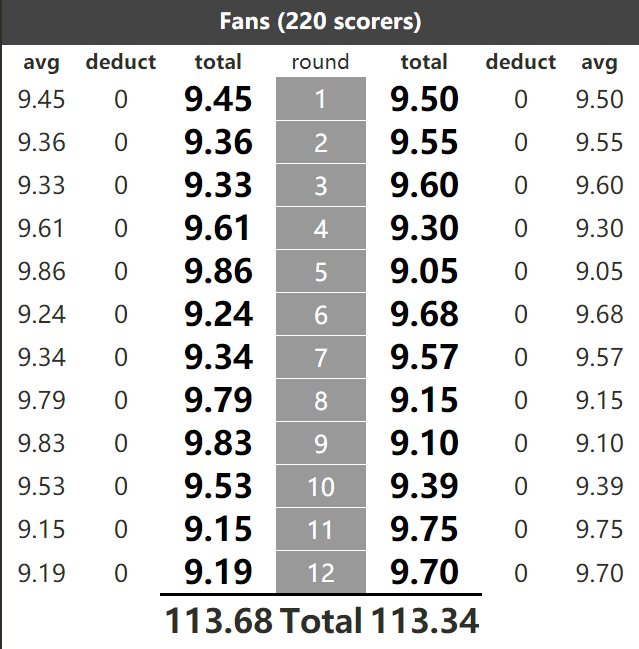Screen dimensions: 639x649
Task: Select round 12 cell
Action: 321,572
